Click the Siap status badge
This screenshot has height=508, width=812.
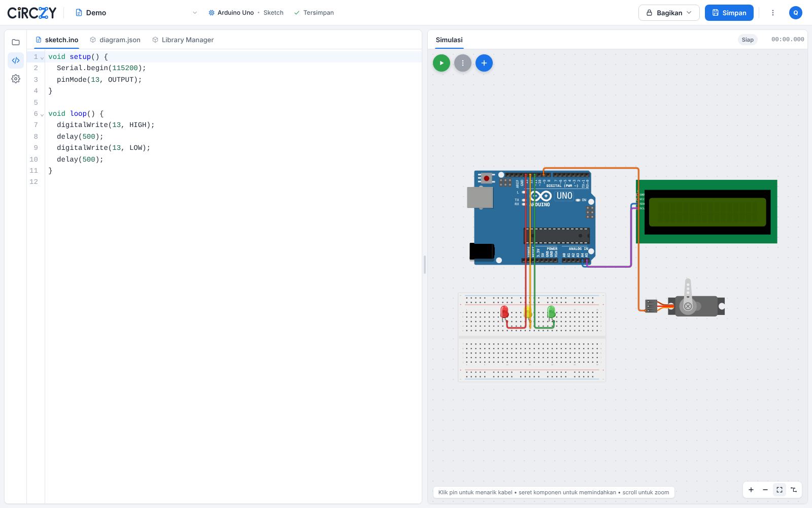tap(748, 40)
